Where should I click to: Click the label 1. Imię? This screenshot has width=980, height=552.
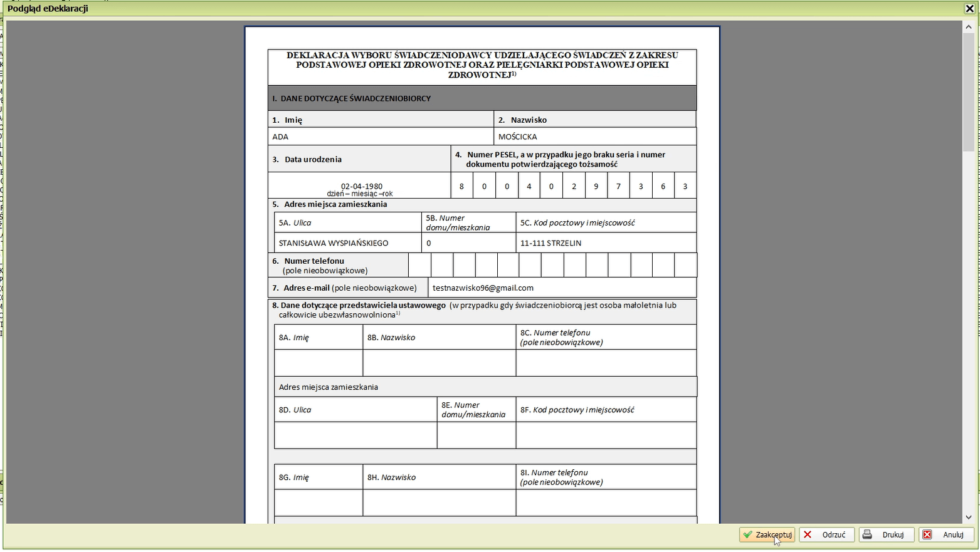pyautogui.click(x=287, y=120)
